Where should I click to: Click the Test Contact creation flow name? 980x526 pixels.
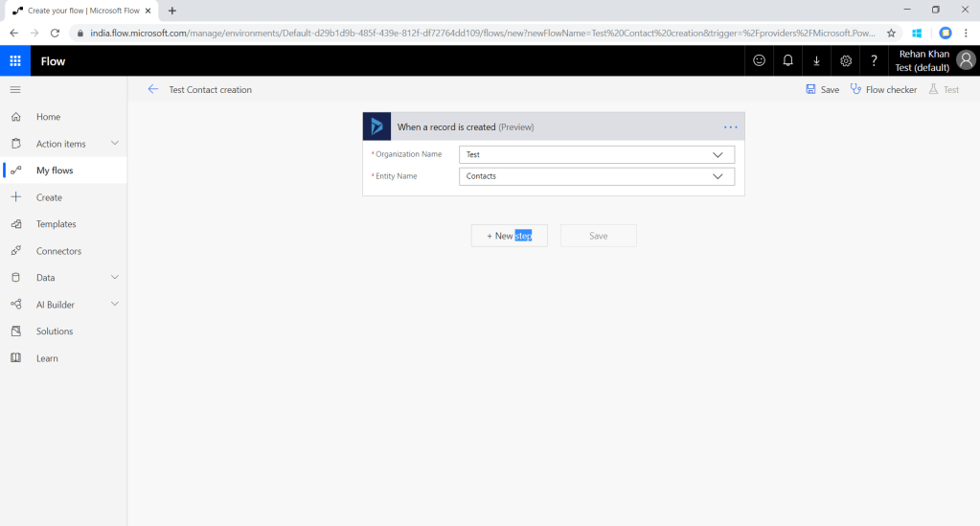pos(210,90)
